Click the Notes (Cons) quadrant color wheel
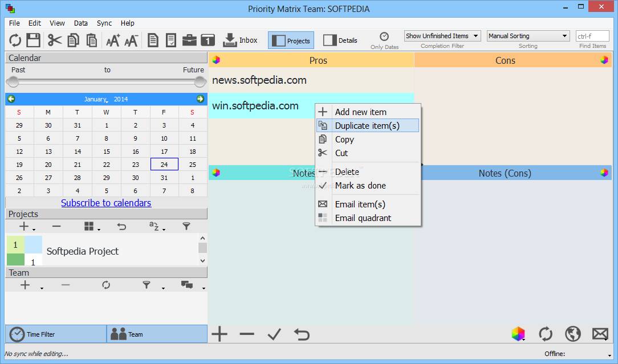618x364 pixels. click(x=604, y=173)
